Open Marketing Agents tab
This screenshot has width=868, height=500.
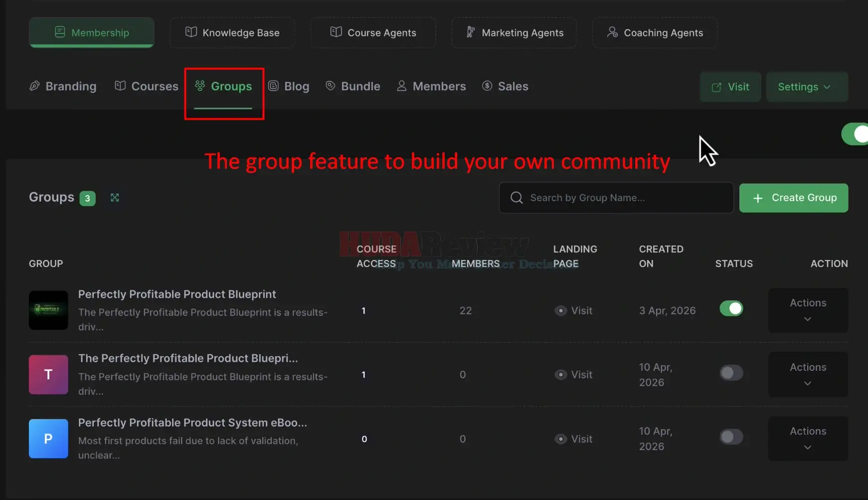514,32
